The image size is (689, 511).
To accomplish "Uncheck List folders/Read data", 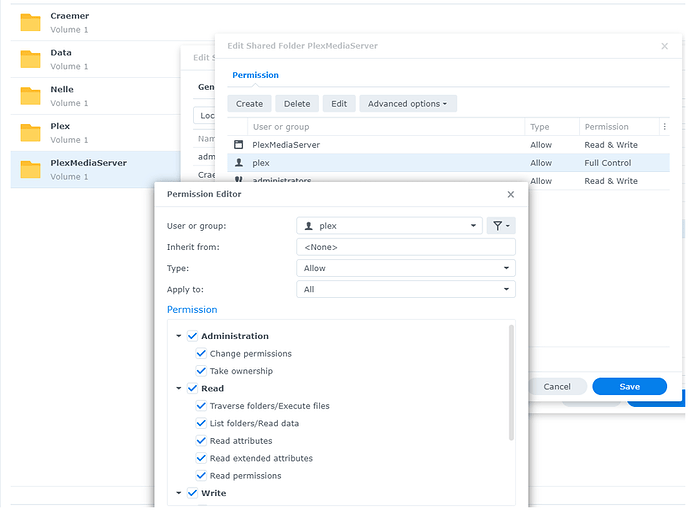I will tap(201, 424).
